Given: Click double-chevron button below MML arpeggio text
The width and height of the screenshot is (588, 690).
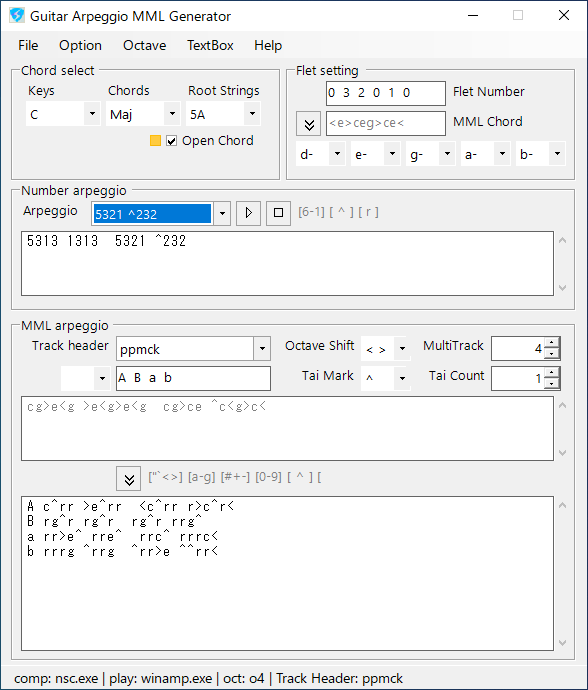Looking at the screenshot, I should 129,478.
